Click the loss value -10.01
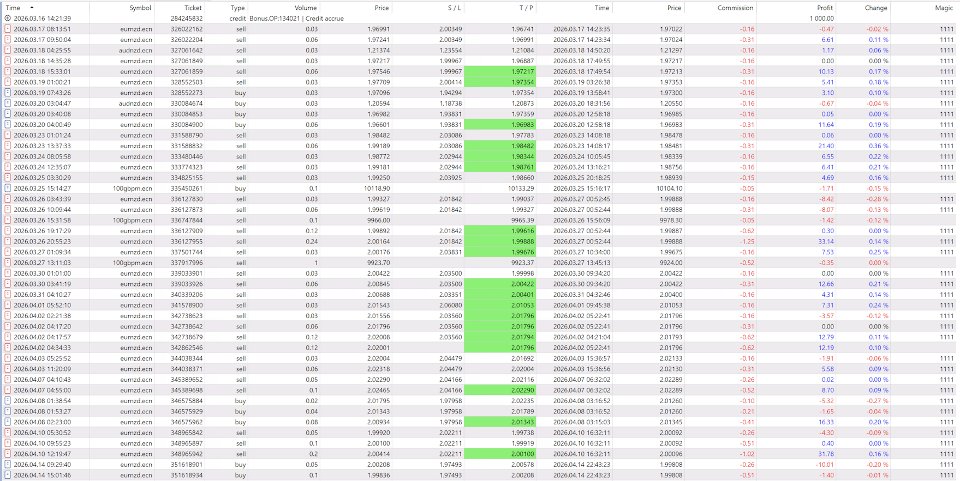Viewport: 960px width, 481px height. tap(827, 464)
